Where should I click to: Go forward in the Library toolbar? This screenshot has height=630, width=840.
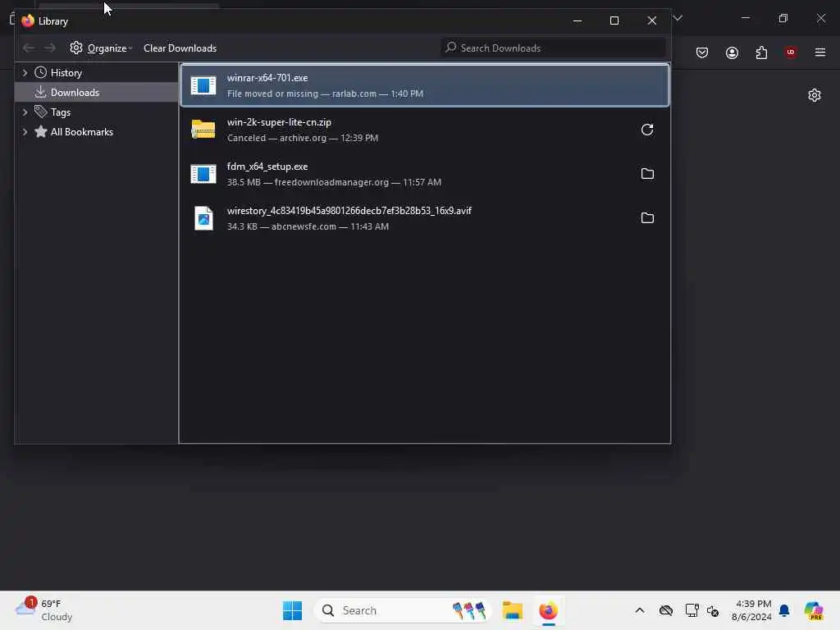pos(49,48)
